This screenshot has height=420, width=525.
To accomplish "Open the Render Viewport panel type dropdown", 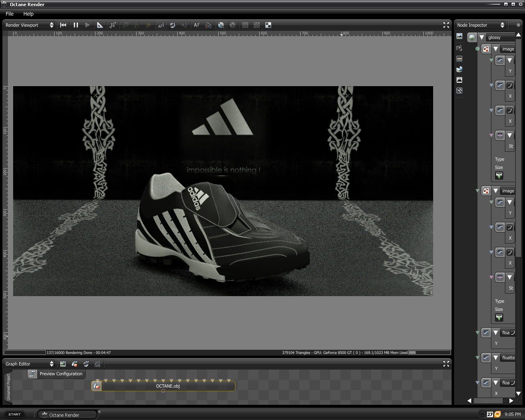I will click(x=29, y=25).
